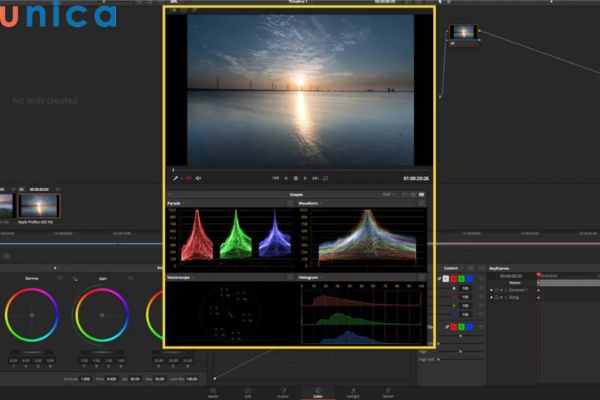Viewport: 600px width, 400px height.
Task: Select the highlighted clip thumbnail
Action: pos(38,205)
